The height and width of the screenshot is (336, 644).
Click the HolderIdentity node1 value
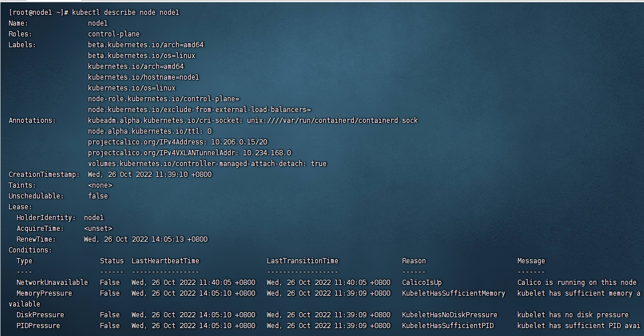coord(94,218)
